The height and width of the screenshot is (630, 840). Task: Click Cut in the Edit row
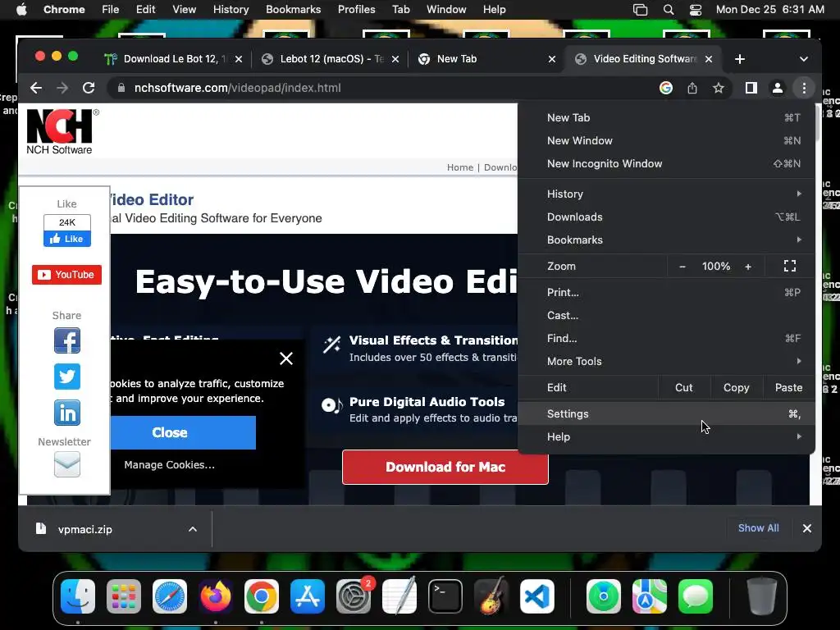683,388
